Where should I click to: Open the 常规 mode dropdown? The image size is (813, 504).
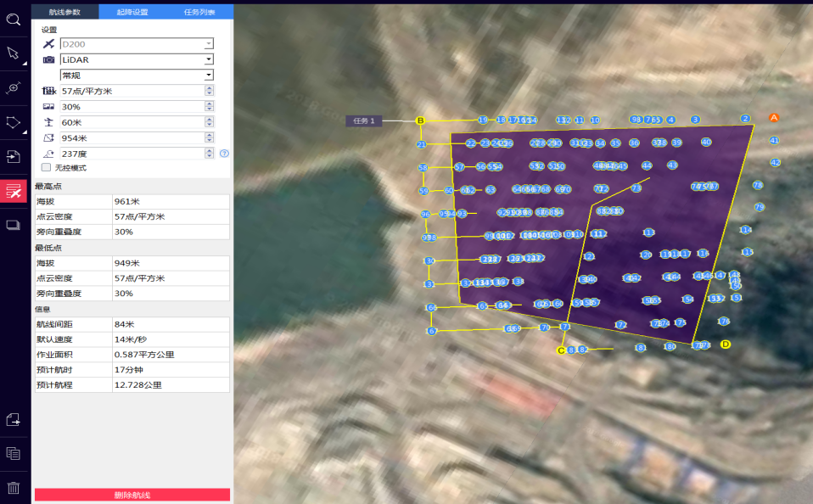pos(209,76)
